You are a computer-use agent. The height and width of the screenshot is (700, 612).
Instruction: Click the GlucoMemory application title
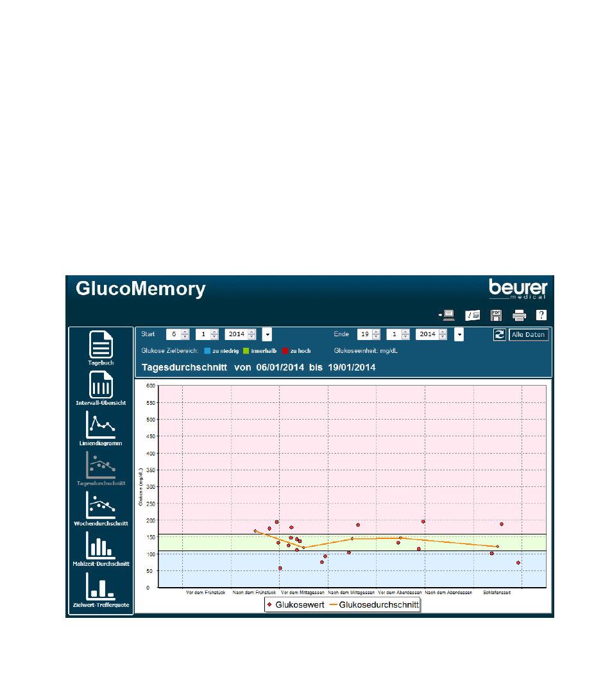coord(140,289)
